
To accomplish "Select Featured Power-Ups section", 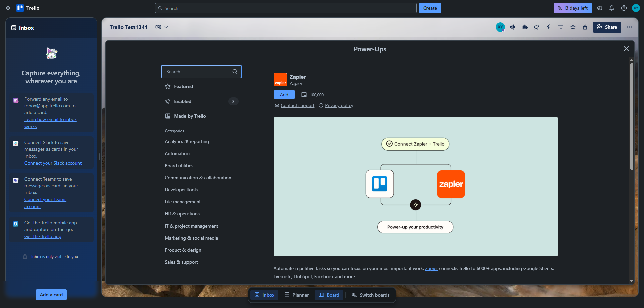I will point(201,86).
